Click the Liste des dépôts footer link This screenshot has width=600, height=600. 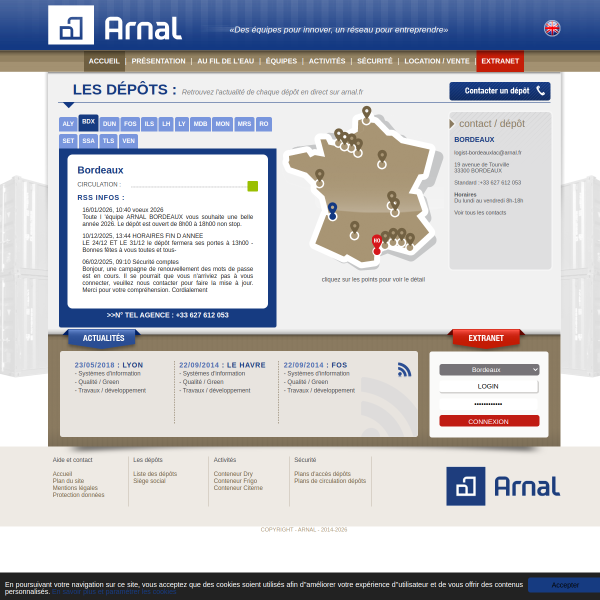pos(155,474)
